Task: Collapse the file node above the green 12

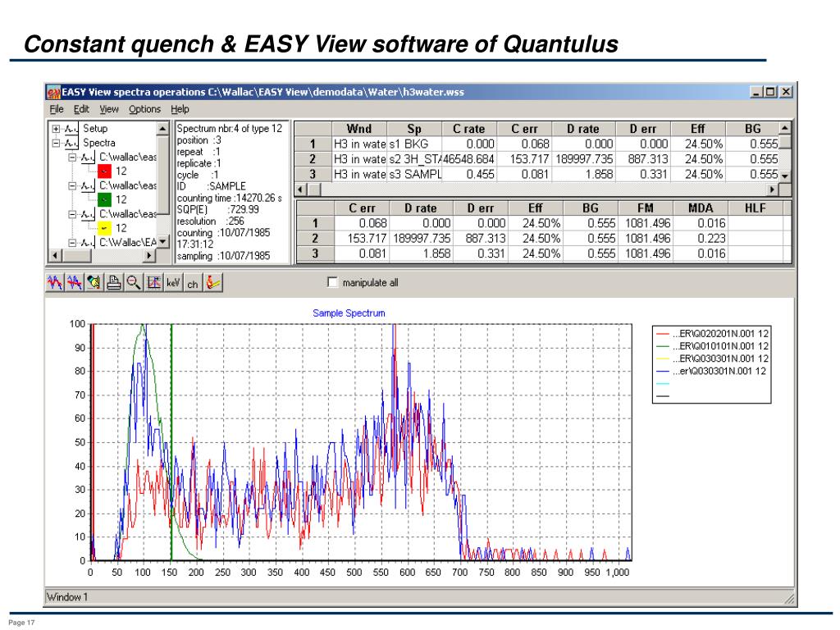Action: pos(72,186)
